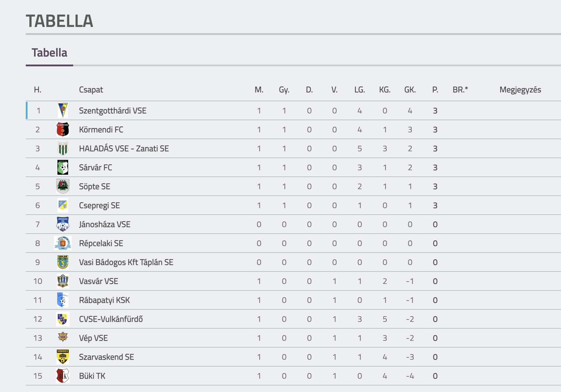Viewport: 561px width, 392px height.
Task: Click the Szentgotthárdi VSE team crest
Action: pyautogui.click(x=63, y=110)
